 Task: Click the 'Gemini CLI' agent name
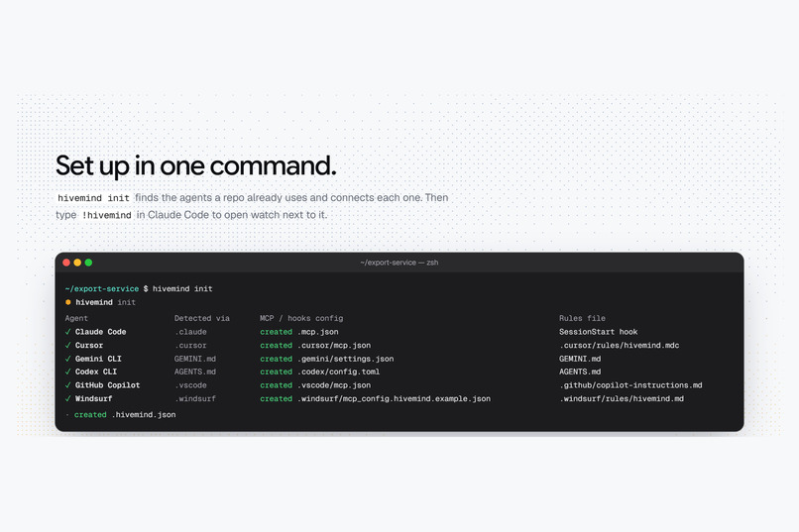(98, 359)
